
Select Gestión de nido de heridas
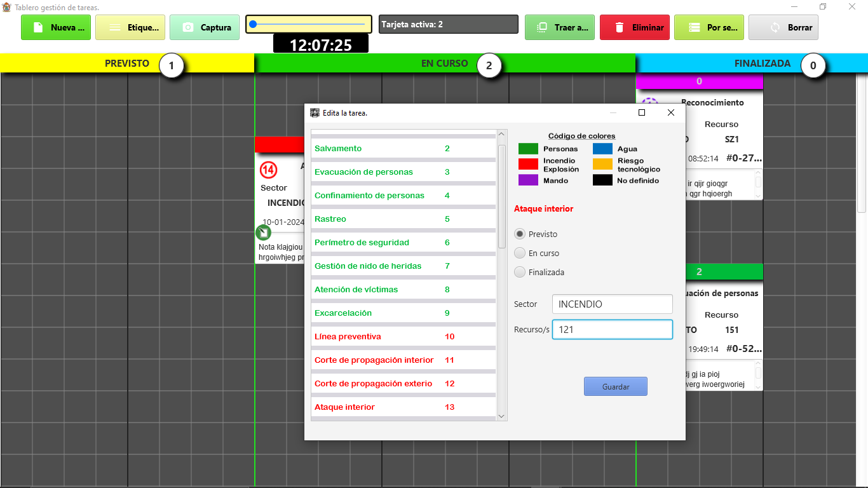tap(403, 266)
